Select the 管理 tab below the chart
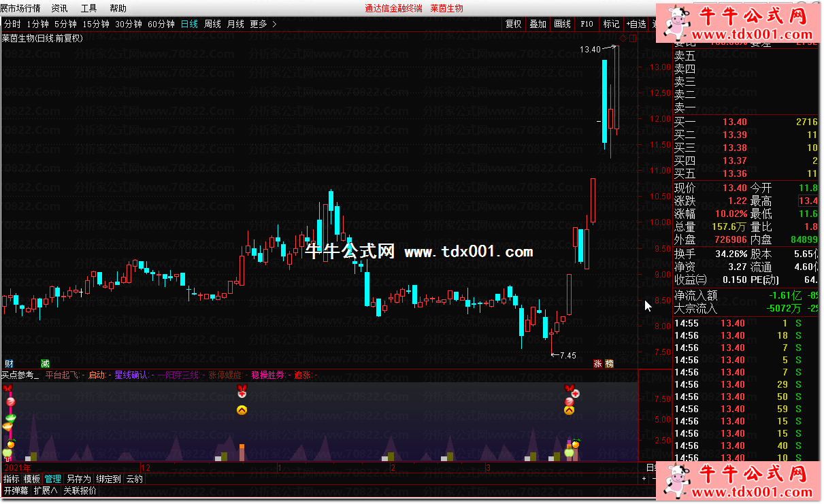 tap(52, 479)
